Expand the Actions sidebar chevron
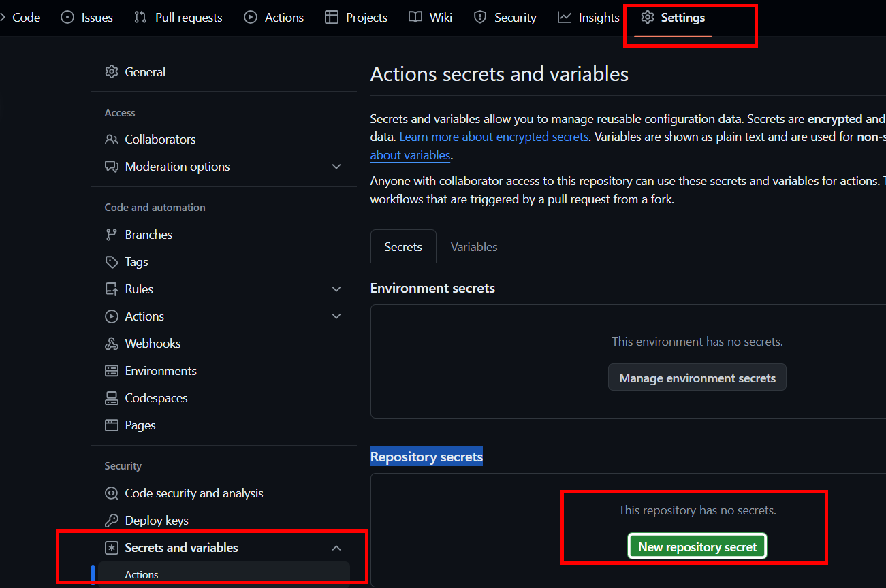The width and height of the screenshot is (886, 588). (336, 316)
